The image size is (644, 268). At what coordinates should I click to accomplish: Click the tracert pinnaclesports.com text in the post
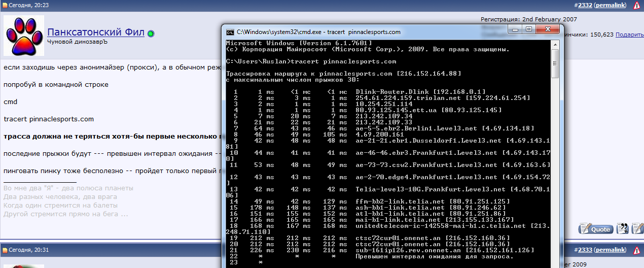49,119
